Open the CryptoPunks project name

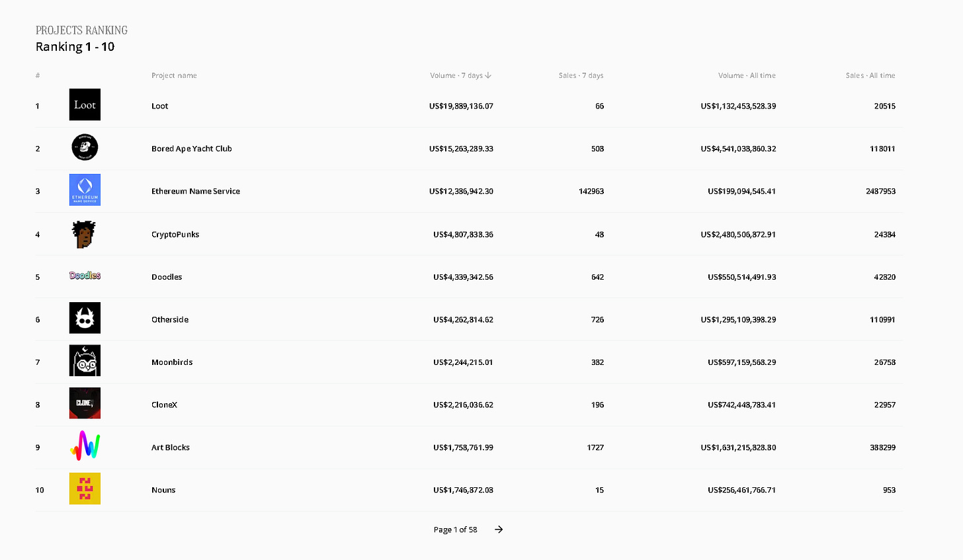point(175,234)
